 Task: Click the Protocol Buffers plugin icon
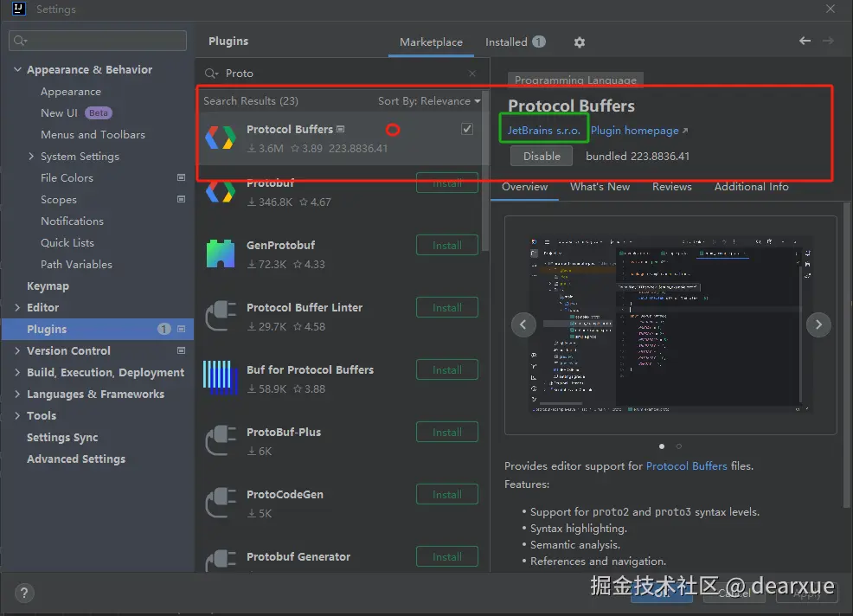click(x=220, y=138)
